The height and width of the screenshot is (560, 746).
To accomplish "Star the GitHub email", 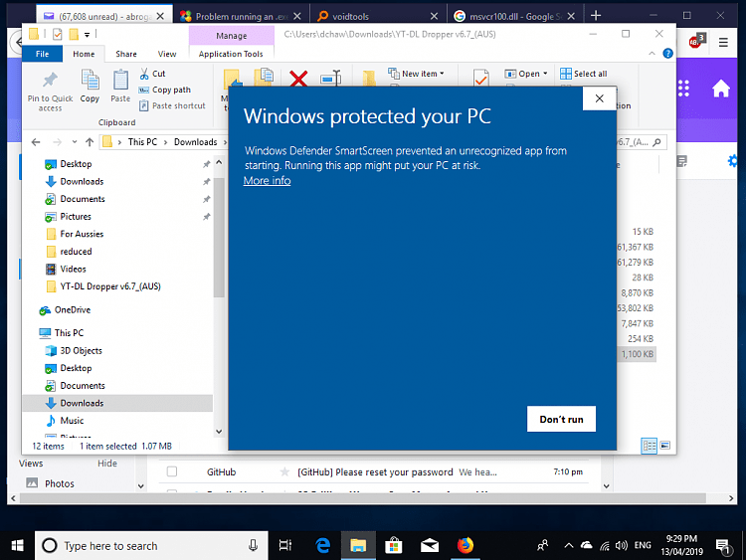I will [284, 472].
